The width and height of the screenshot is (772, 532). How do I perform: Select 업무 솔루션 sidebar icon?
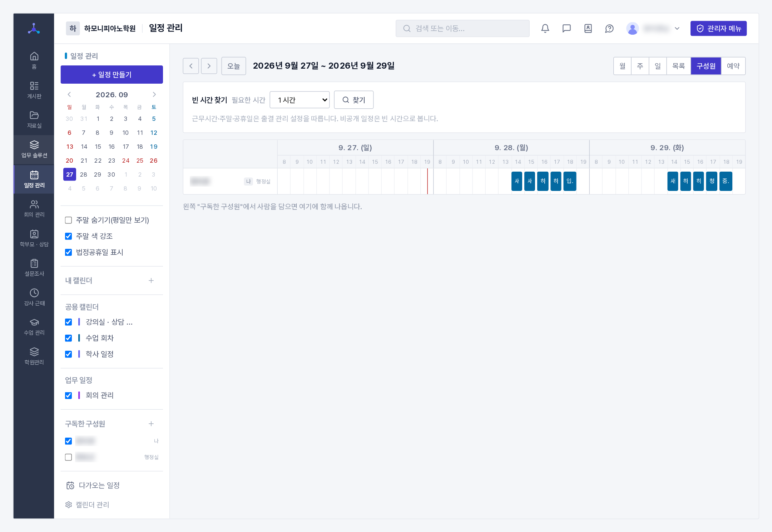click(x=34, y=149)
